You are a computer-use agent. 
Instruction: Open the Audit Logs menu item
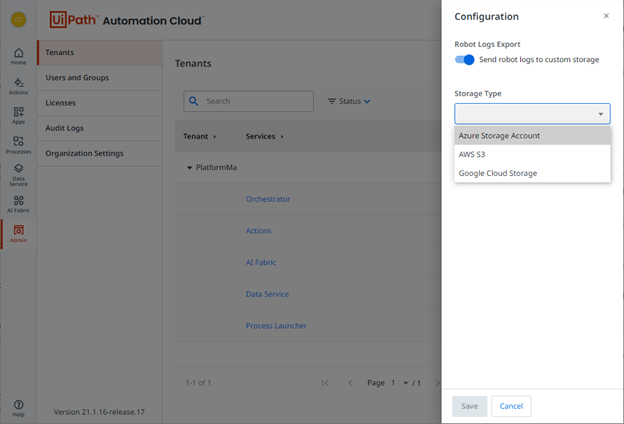pyautogui.click(x=99, y=128)
